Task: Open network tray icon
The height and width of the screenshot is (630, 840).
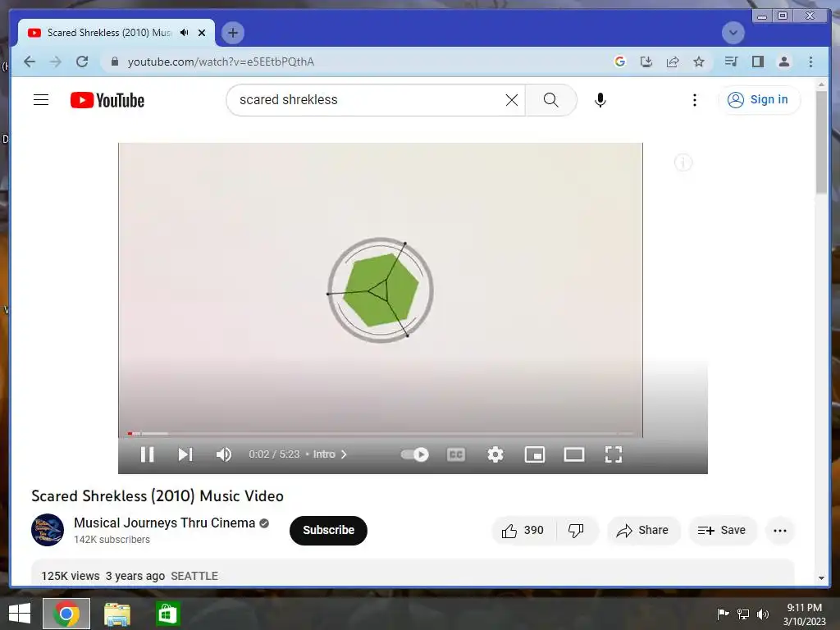Action: [743, 614]
